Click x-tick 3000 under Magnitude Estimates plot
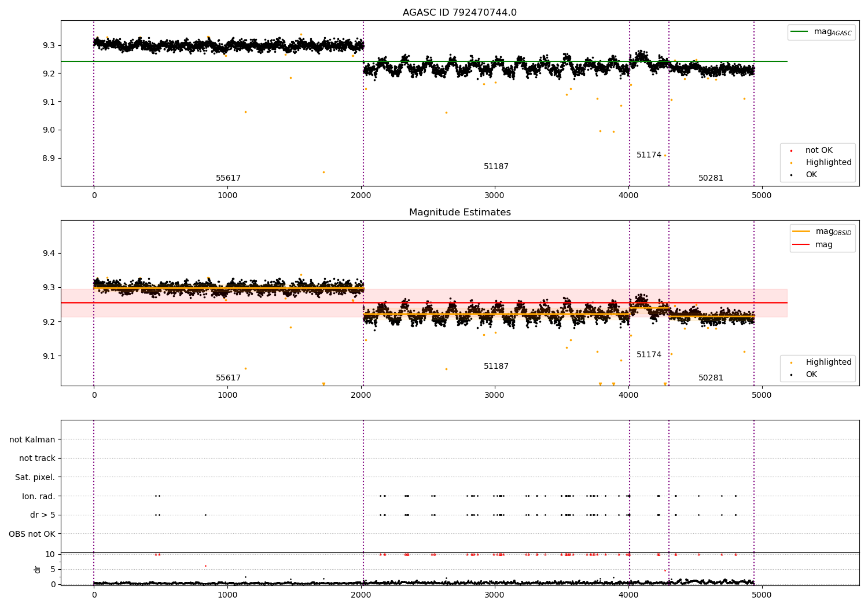 click(x=495, y=395)
